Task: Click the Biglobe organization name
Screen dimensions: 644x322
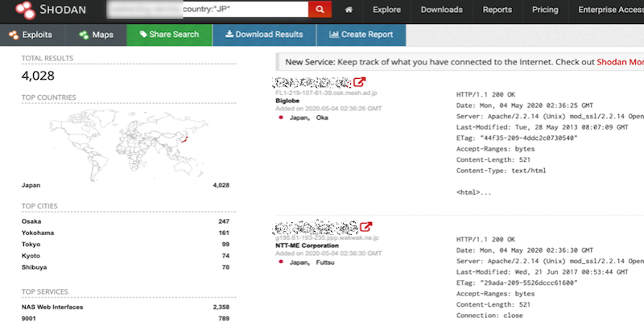Action: pos(287,101)
